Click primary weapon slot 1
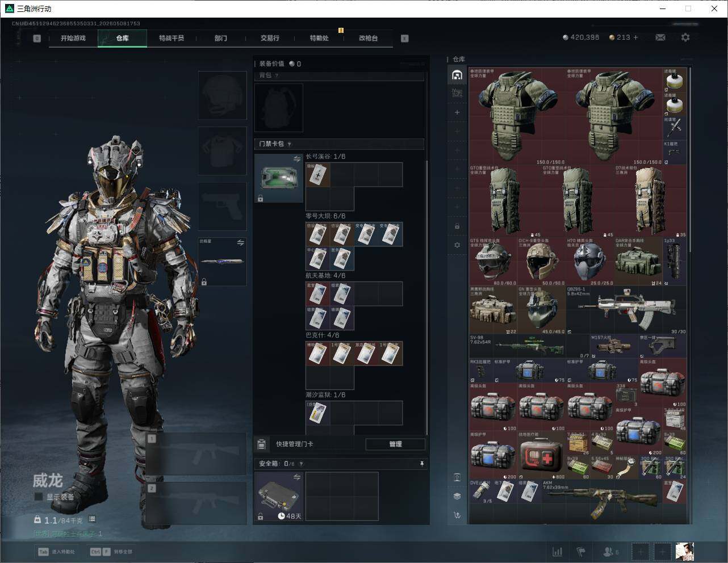This screenshot has width=728, height=563. click(x=196, y=454)
